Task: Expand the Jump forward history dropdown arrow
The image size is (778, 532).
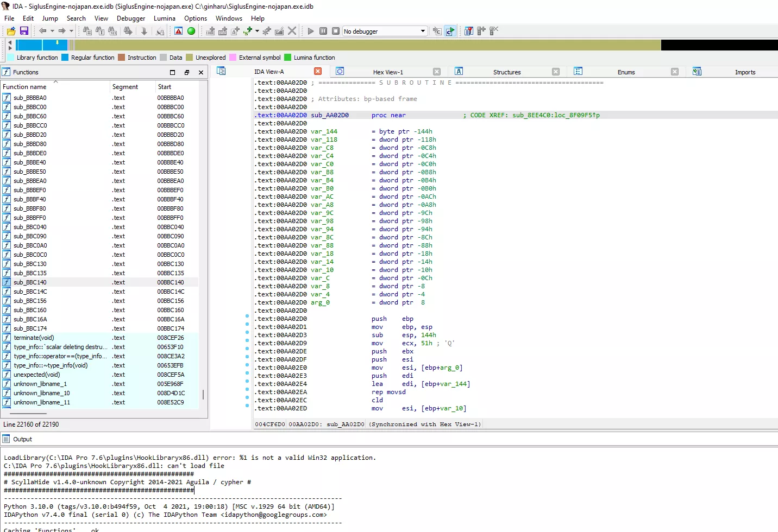Action: (x=71, y=31)
